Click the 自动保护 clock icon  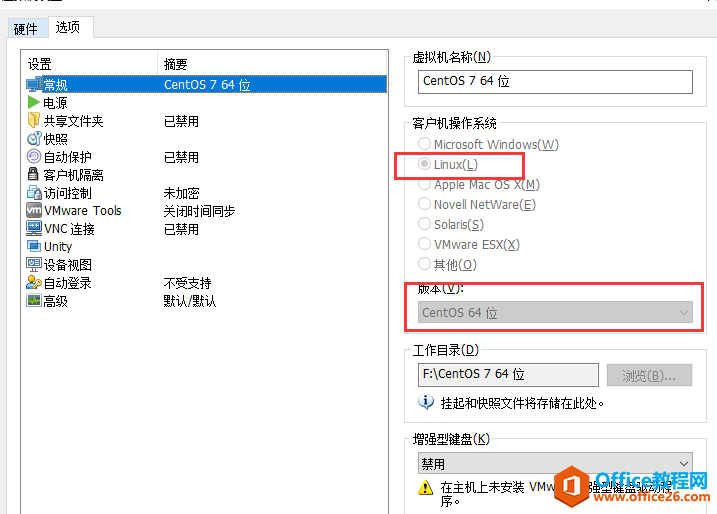[34, 156]
